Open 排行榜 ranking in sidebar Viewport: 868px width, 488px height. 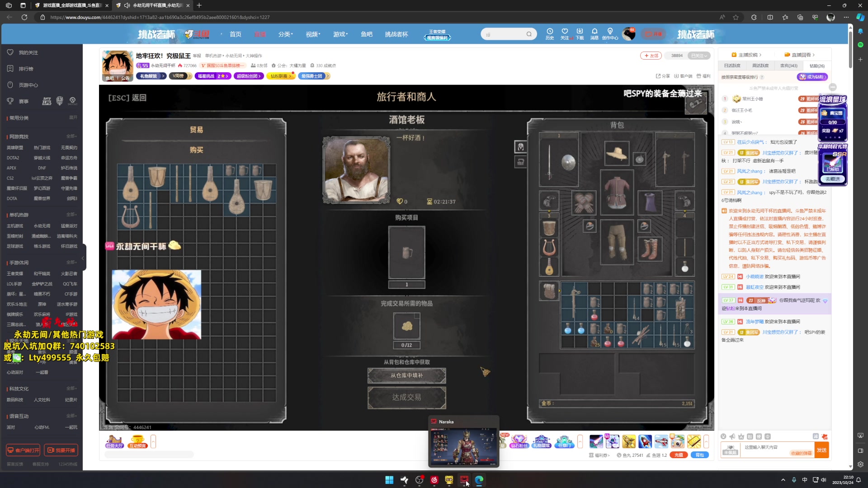[x=26, y=69]
